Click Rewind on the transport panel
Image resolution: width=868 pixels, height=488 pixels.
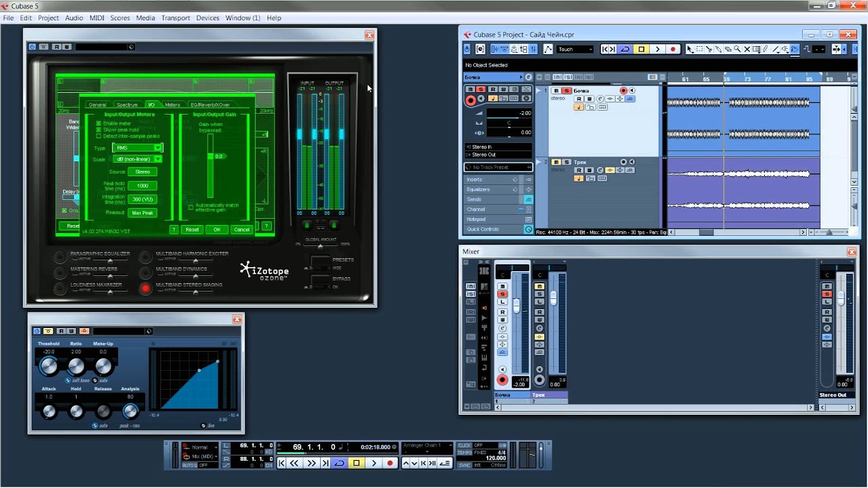[x=295, y=463]
